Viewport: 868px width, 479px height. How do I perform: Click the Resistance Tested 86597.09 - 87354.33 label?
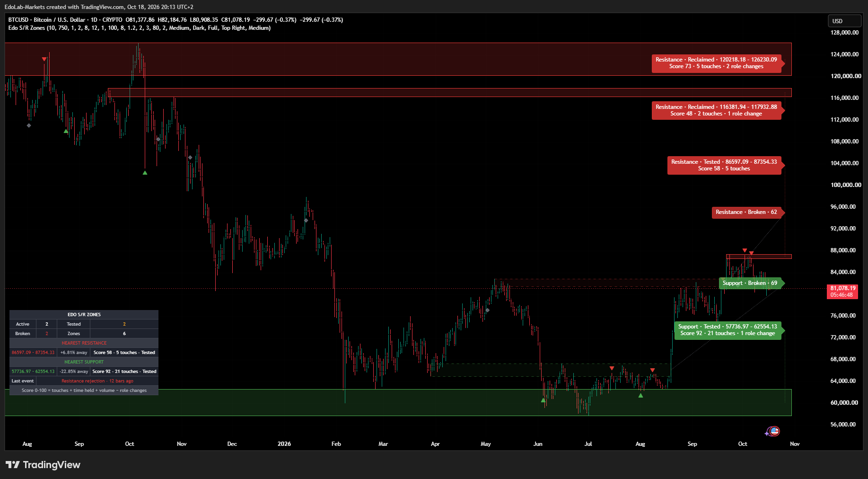[724, 165]
